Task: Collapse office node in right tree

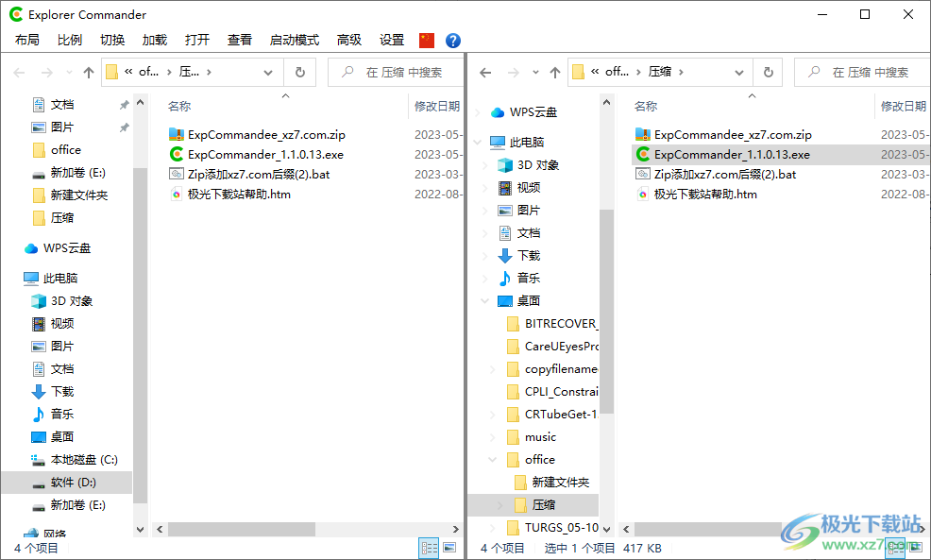Action: (x=492, y=460)
